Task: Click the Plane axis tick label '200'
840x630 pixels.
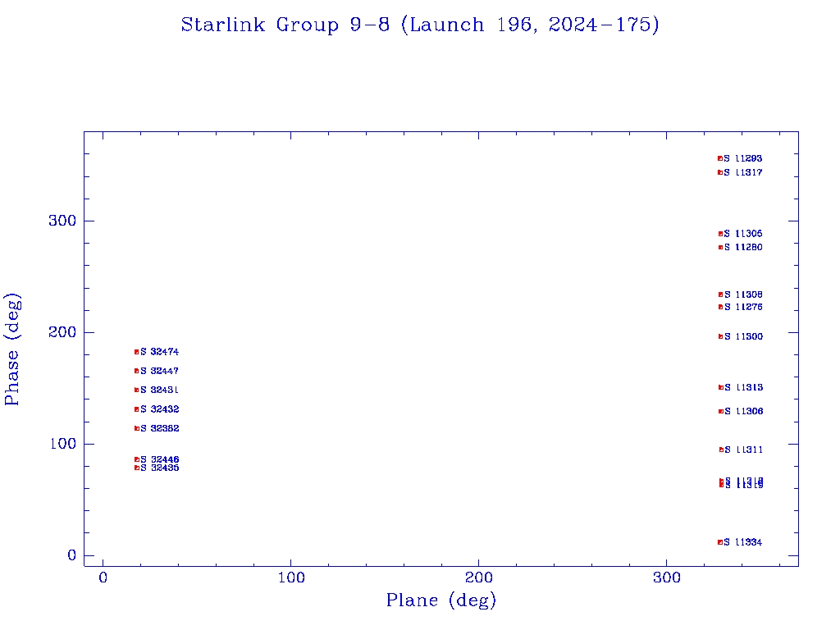Action: tap(479, 577)
